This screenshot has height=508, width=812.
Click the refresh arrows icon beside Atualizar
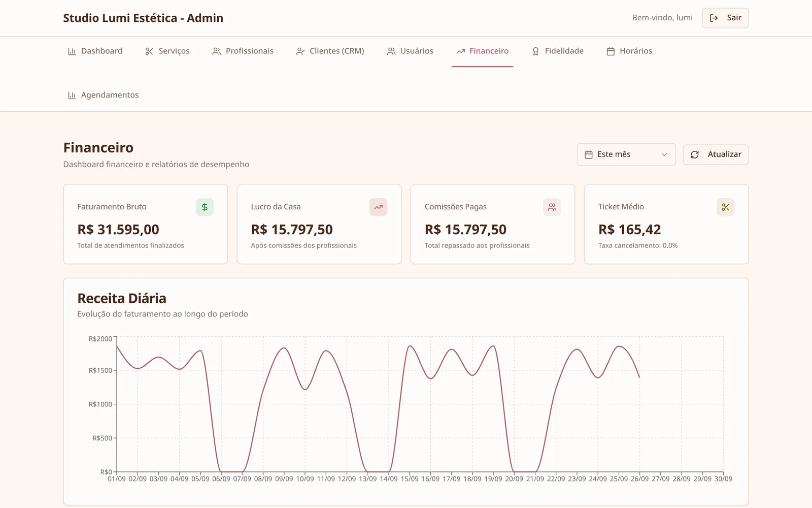click(695, 154)
